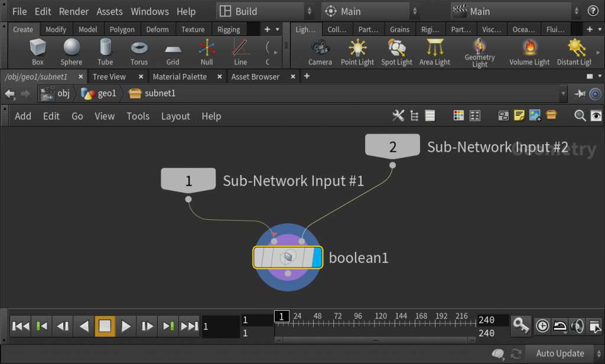Expand the network path history dropdown
Image resolution: width=605 pixels, height=364 pixels.
point(563,93)
